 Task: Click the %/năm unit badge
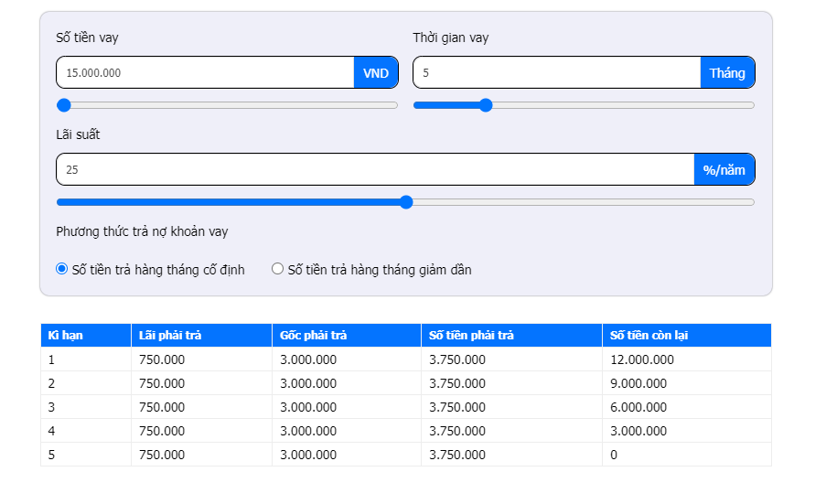[724, 169]
